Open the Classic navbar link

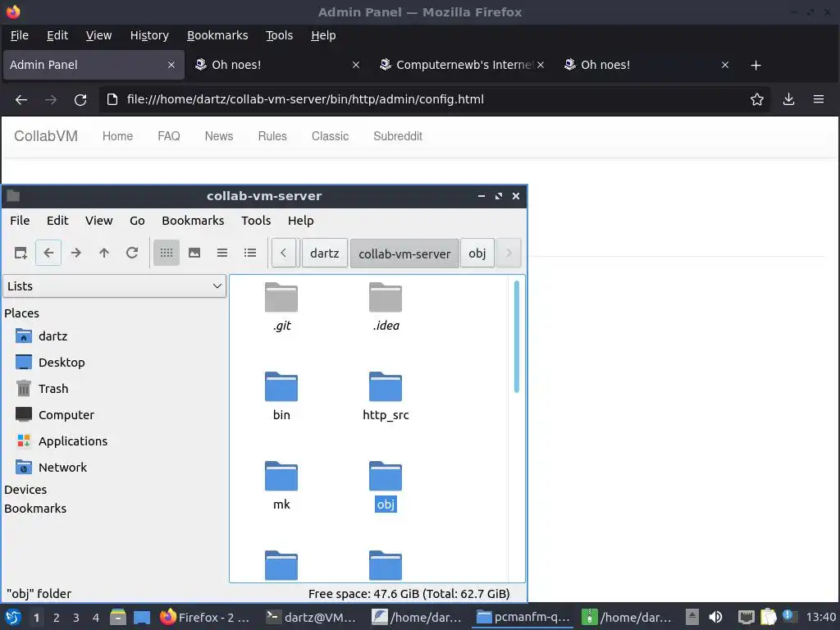coord(330,136)
